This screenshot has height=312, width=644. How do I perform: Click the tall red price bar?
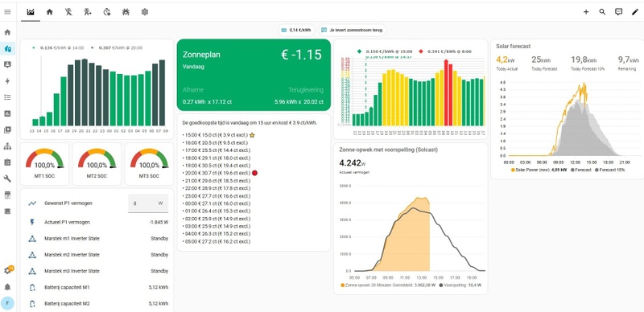pos(446,92)
